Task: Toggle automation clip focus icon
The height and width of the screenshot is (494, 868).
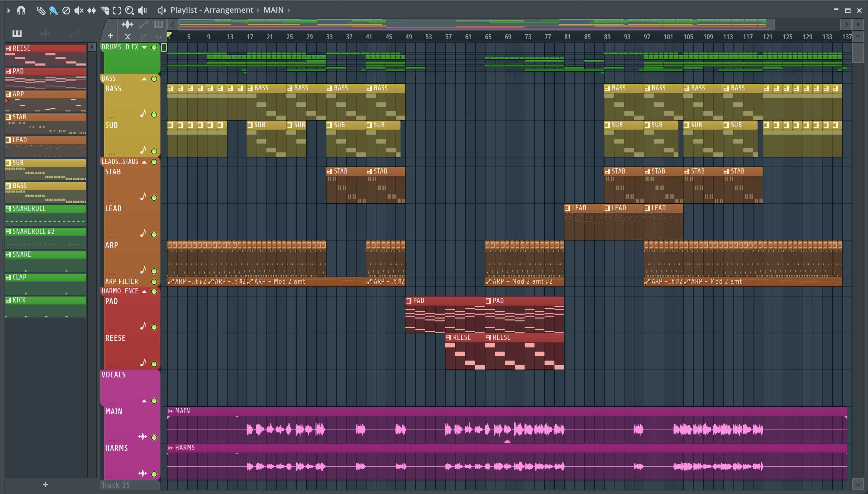Action: (143, 24)
